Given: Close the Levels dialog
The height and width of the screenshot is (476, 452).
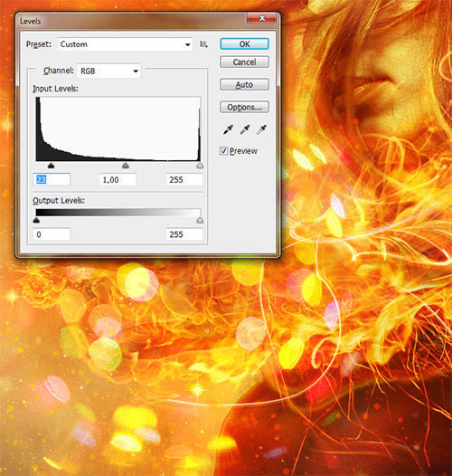Looking at the screenshot, I should [x=262, y=18].
